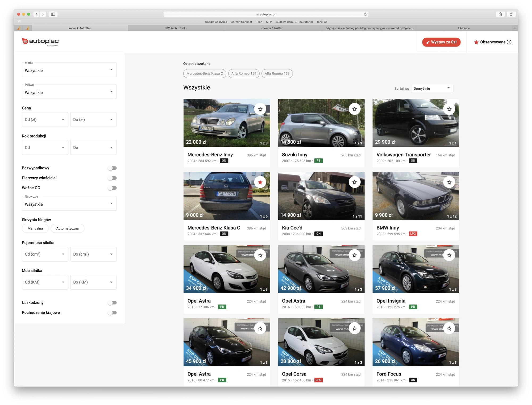Select Manualna gearbox option
This screenshot has height=405, width=532.
35,228
